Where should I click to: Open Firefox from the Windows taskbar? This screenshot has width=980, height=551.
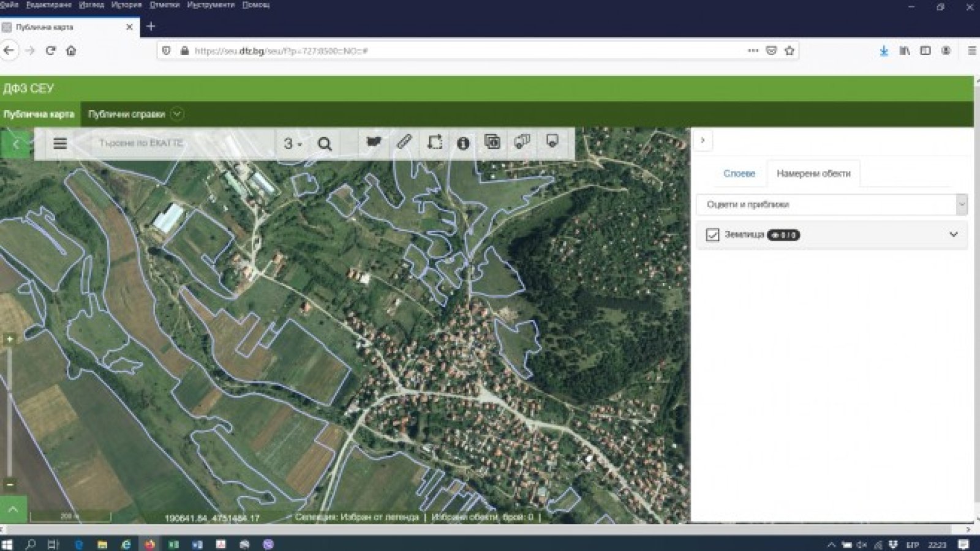[x=149, y=544]
